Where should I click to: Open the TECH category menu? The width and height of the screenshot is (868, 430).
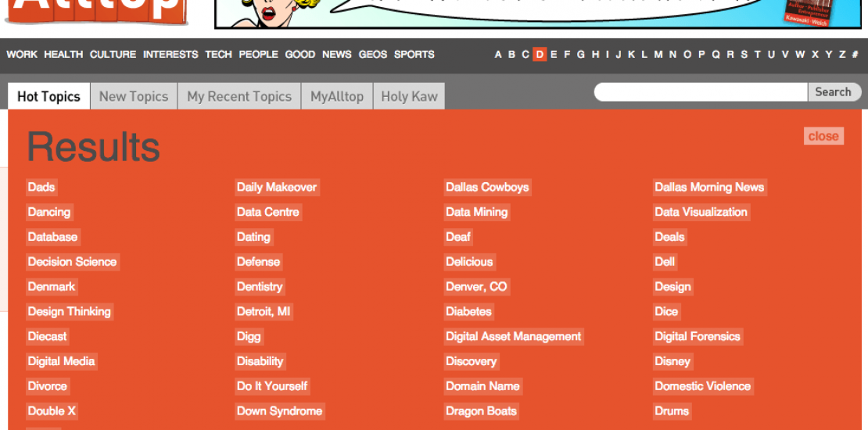218,55
